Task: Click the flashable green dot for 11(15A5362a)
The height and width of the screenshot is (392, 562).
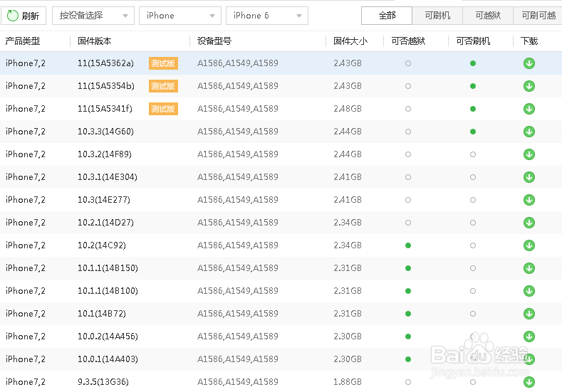Action: click(473, 63)
